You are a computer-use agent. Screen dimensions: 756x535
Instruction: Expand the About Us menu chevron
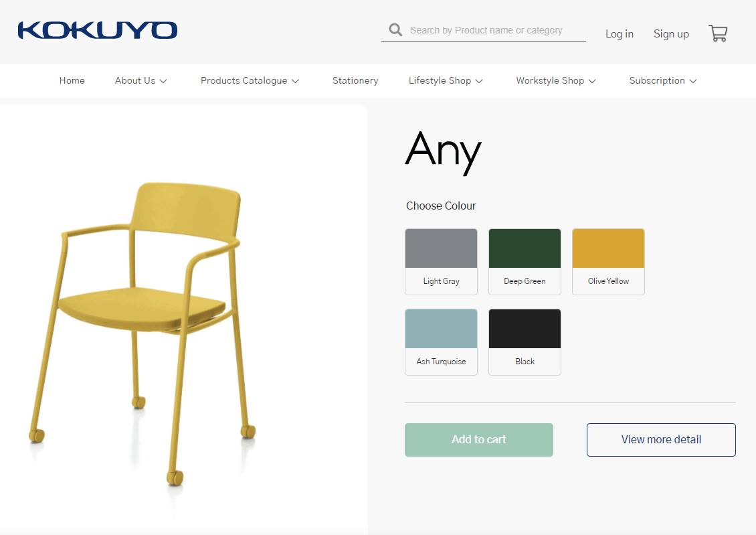pos(163,81)
